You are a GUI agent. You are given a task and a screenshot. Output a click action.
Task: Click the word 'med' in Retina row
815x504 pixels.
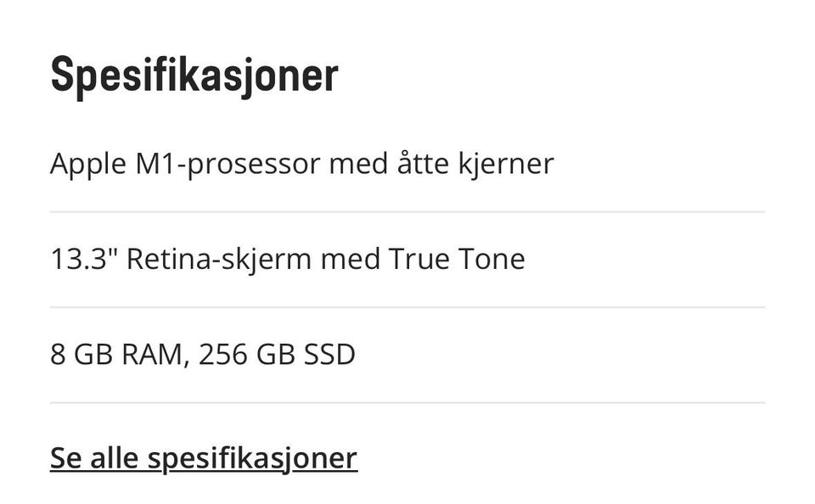tap(350, 259)
